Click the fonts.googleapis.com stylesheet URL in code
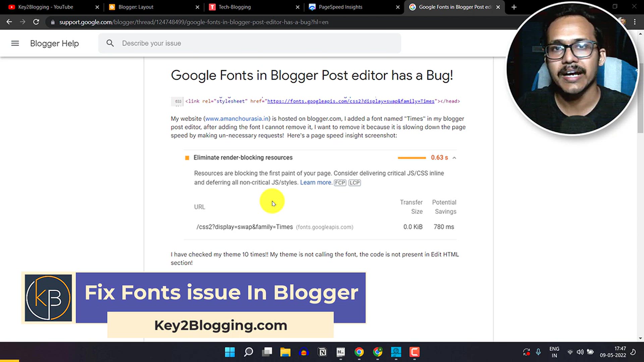Image resolution: width=644 pixels, height=362 pixels. pyautogui.click(x=351, y=101)
